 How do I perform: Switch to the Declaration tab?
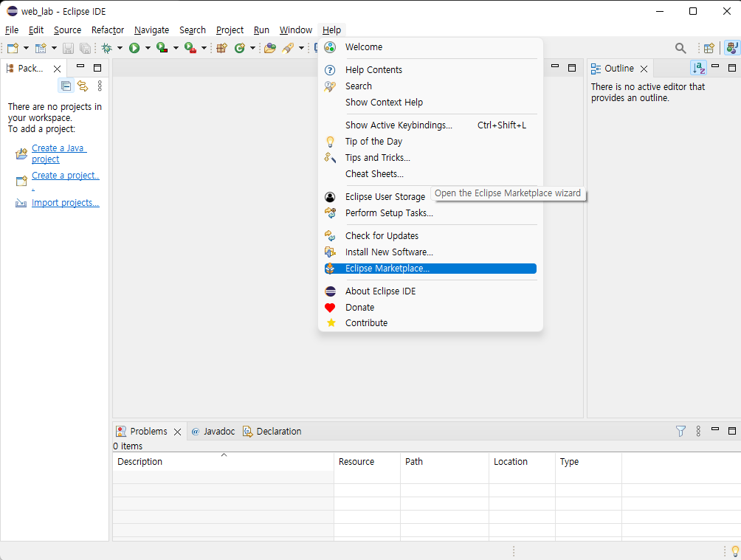pyautogui.click(x=272, y=432)
